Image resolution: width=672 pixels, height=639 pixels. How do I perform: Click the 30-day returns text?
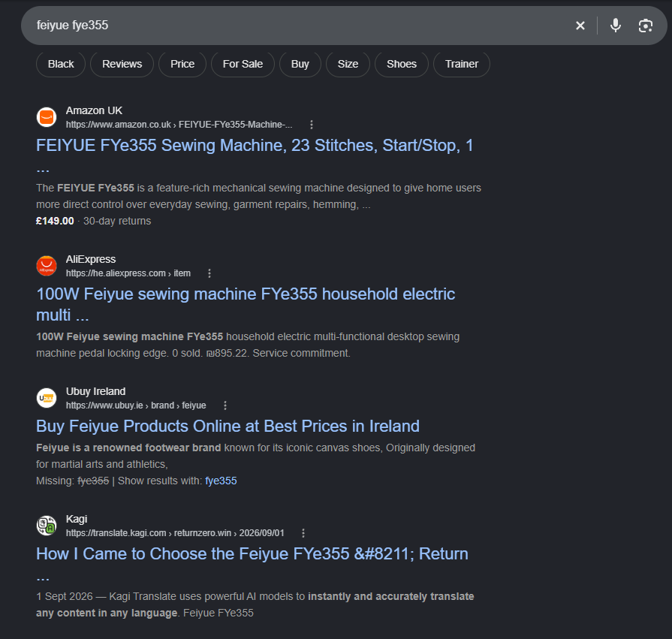click(x=117, y=222)
